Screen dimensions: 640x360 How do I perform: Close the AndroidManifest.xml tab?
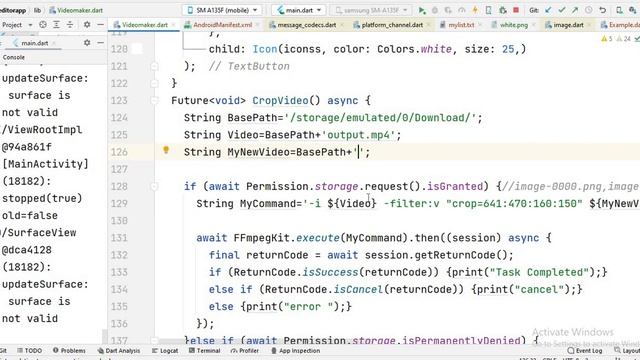258,25
